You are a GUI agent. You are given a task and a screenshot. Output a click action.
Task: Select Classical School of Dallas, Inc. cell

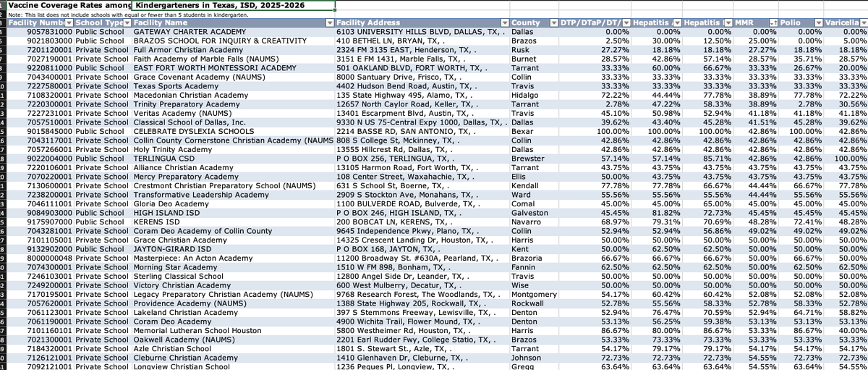coord(234,122)
